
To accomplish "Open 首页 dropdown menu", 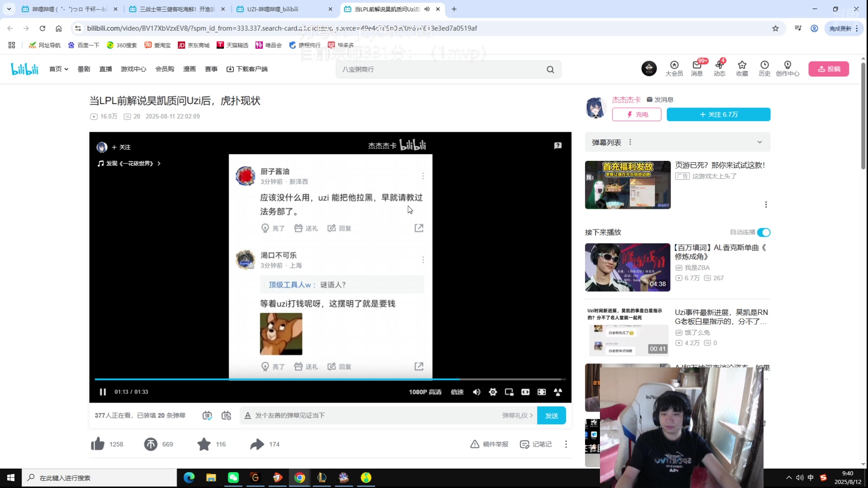I will point(59,69).
